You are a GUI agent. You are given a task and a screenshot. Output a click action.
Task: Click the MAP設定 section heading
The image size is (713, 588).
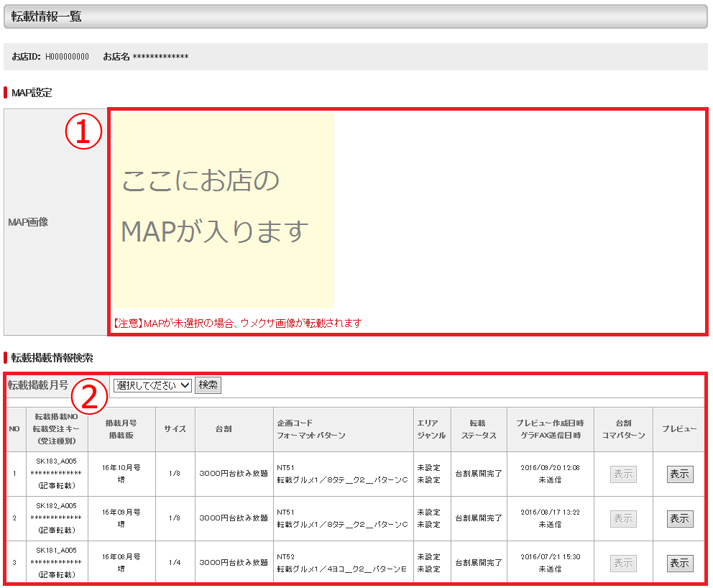pos(32,93)
